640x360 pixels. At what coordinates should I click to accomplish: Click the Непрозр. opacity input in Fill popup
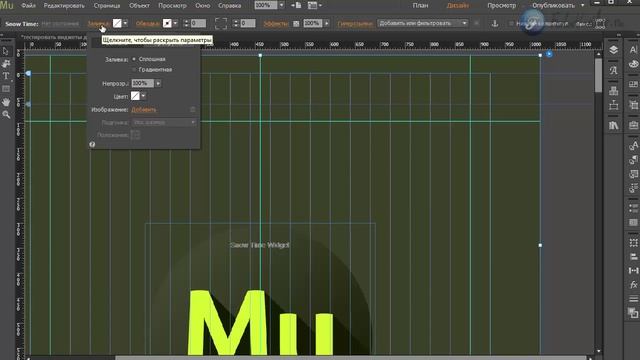coord(142,83)
